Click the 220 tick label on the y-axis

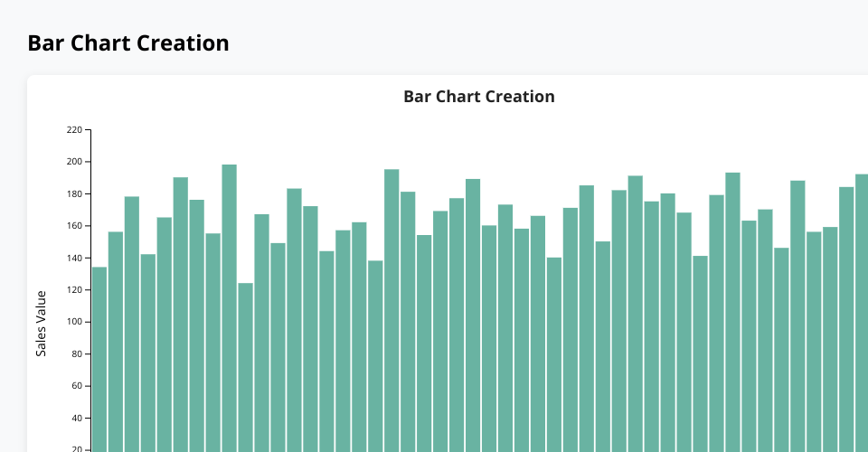[74, 130]
